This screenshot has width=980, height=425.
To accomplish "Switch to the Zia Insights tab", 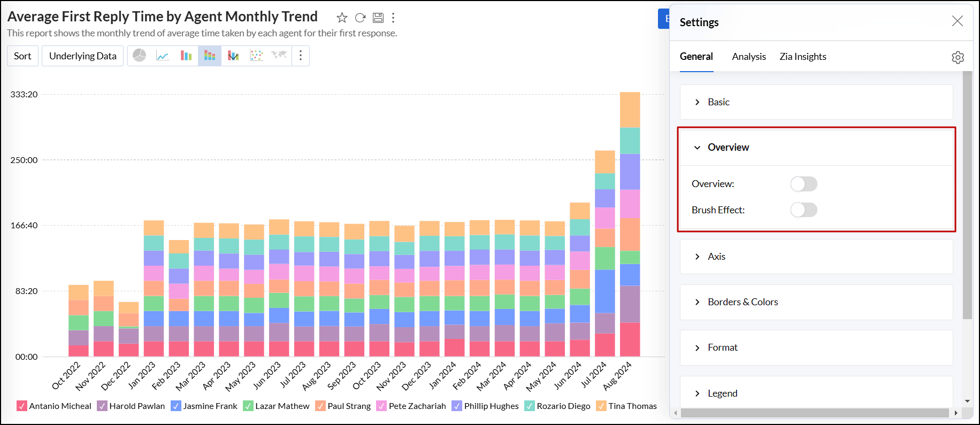I will pyautogui.click(x=802, y=57).
